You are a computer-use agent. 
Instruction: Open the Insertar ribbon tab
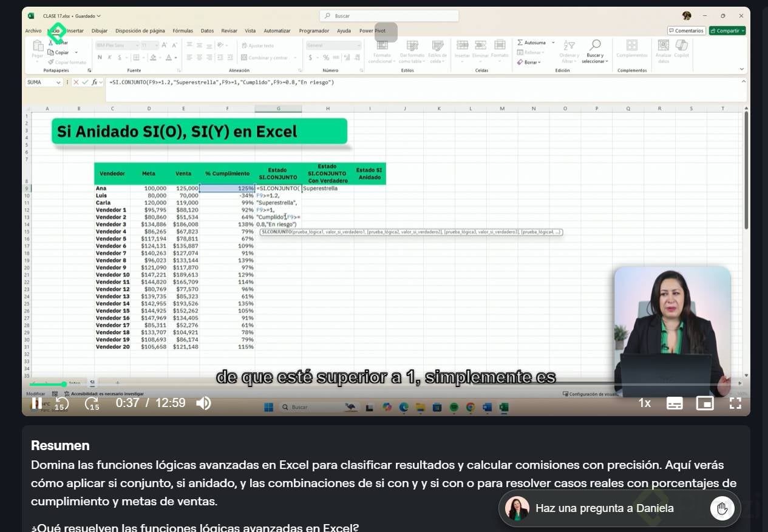[75, 31]
